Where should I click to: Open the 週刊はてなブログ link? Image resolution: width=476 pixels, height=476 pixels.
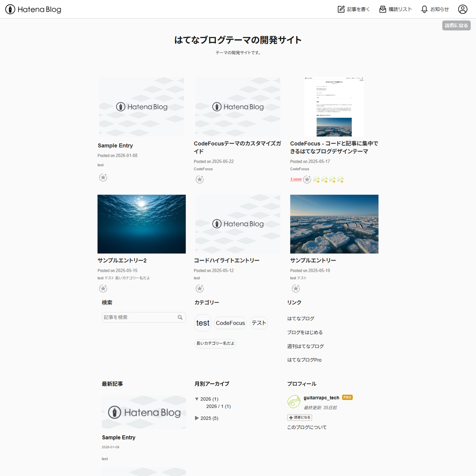click(x=305, y=346)
